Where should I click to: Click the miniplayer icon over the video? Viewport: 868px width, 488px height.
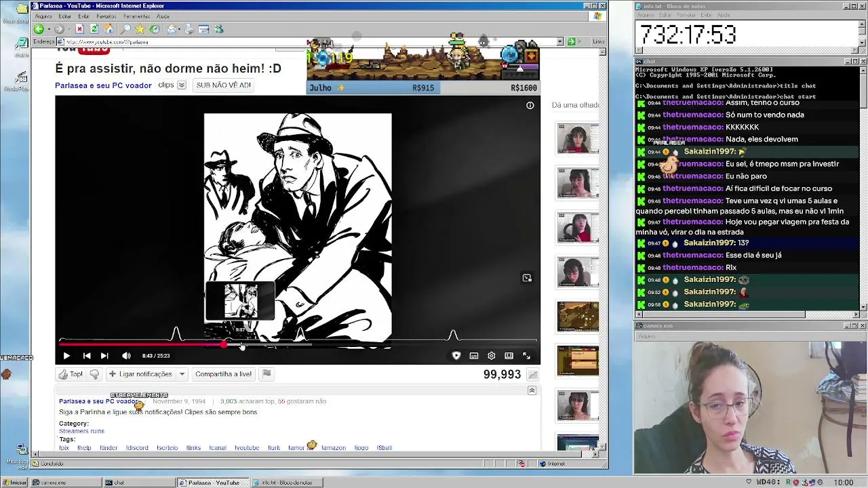(527, 278)
